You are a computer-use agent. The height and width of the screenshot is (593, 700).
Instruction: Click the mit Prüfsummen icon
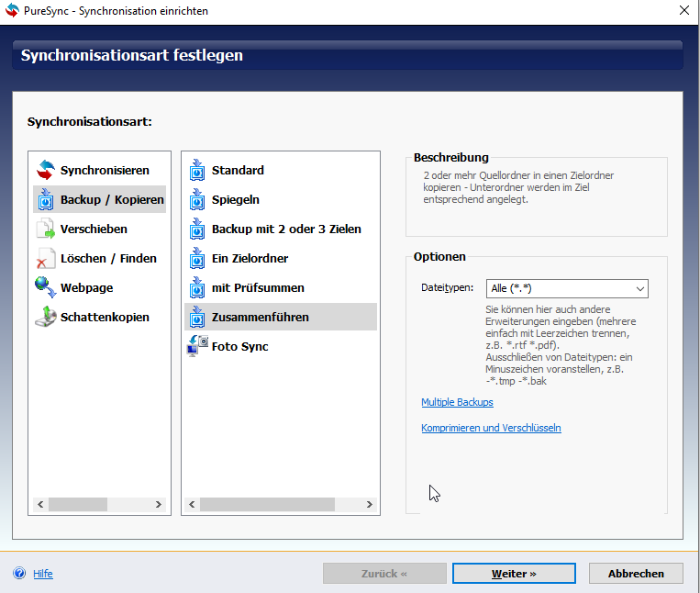pos(197,287)
